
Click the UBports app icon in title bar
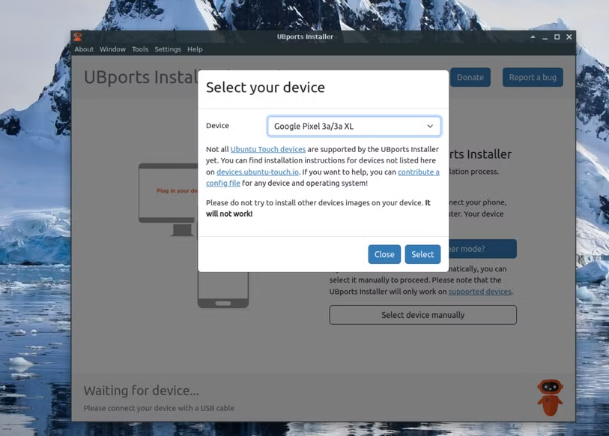coord(78,37)
